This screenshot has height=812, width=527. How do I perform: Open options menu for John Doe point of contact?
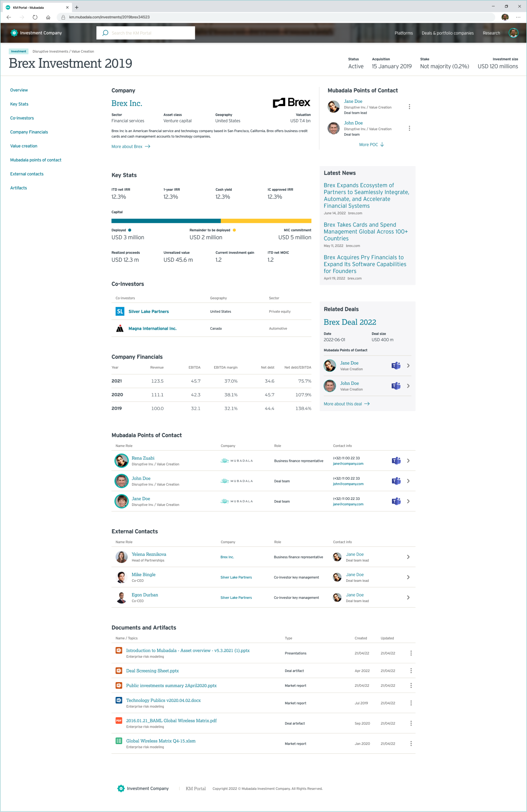409,128
